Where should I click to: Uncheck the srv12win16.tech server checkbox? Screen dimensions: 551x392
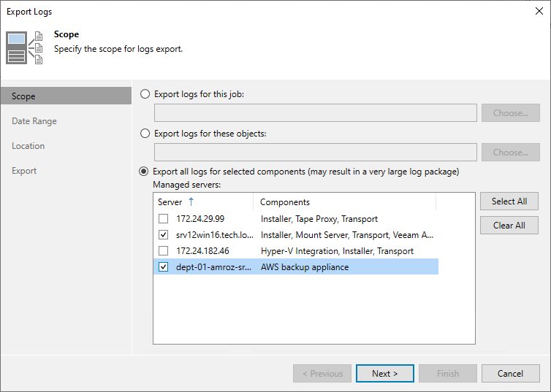coord(163,235)
